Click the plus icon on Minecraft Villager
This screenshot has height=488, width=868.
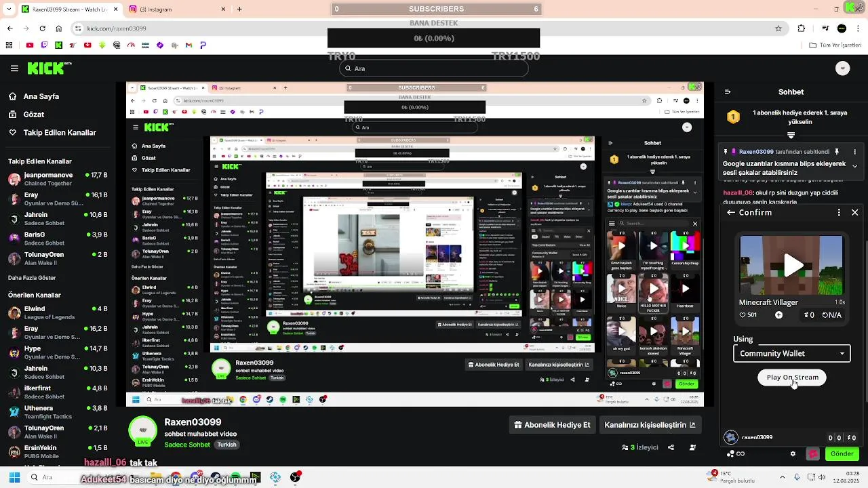pos(778,314)
